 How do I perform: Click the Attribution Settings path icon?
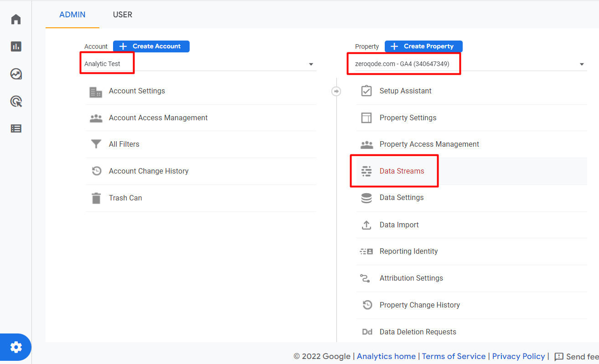point(365,278)
